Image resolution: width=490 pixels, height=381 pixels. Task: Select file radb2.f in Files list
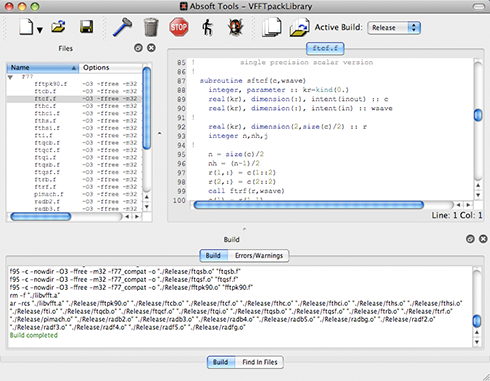pyautogui.click(x=47, y=201)
